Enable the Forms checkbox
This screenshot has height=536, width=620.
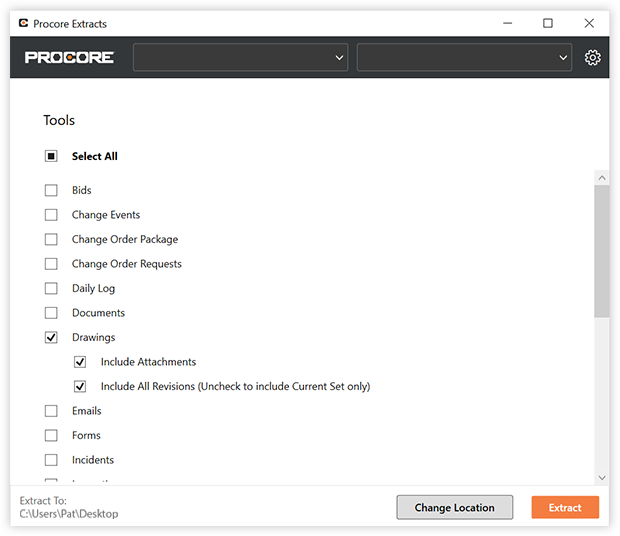51,435
